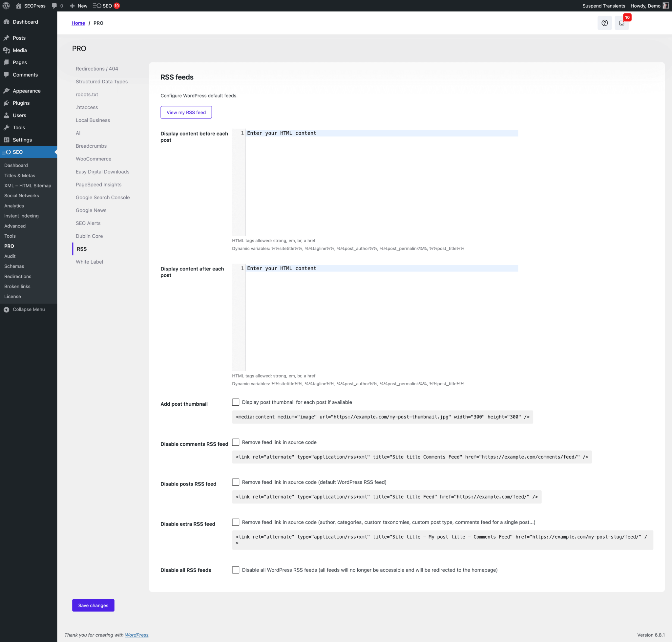672x642 pixels.
Task: Click the plus New content icon
Action: tap(72, 6)
